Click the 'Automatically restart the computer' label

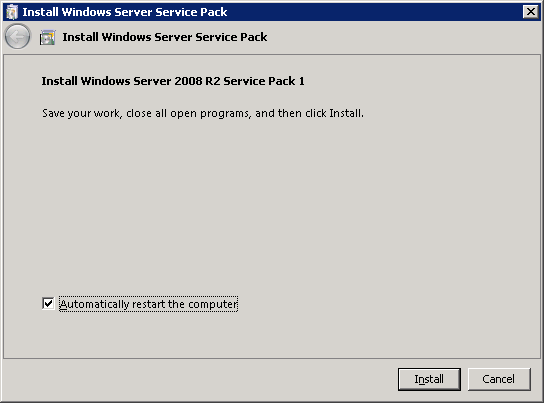tap(148, 304)
